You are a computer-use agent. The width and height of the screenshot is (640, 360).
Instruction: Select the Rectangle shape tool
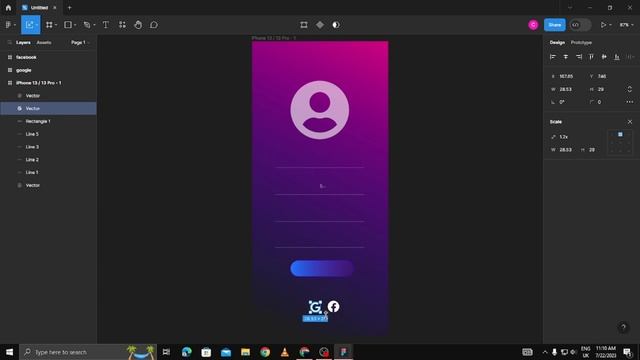68,25
